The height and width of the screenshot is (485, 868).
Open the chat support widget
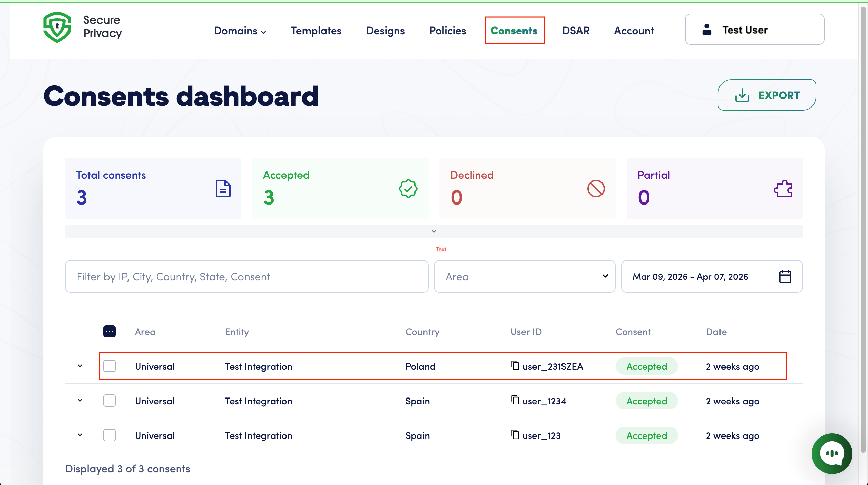pyautogui.click(x=832, y=453)
